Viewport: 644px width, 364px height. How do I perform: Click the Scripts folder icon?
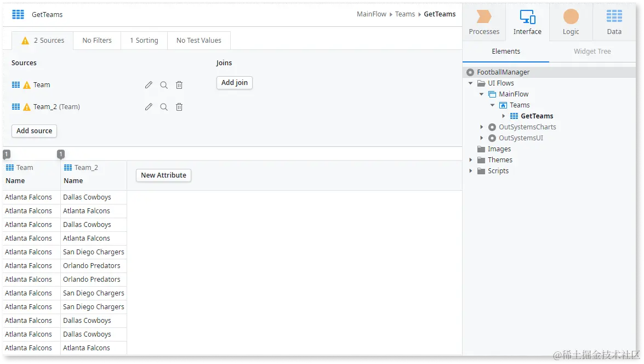tap(481, 171)
